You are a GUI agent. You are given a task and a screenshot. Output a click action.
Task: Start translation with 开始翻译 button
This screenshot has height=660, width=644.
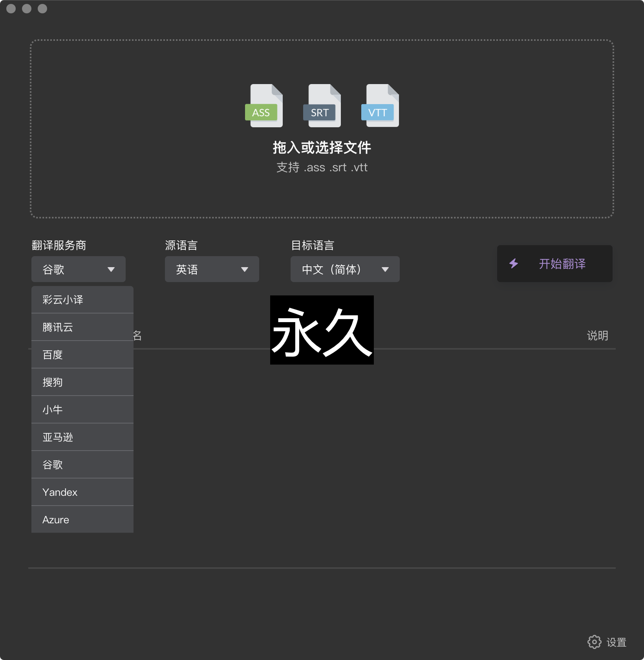(x=554, y=264)
